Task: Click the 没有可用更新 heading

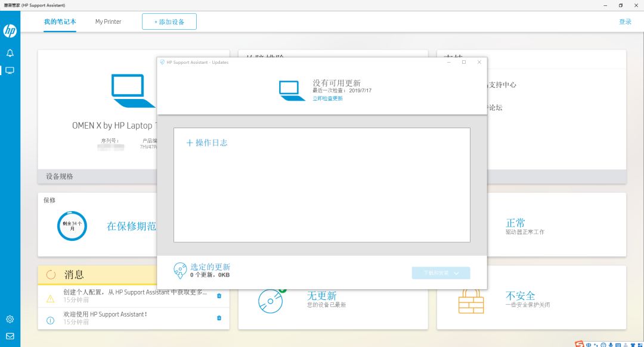Action: pos(336,83)
